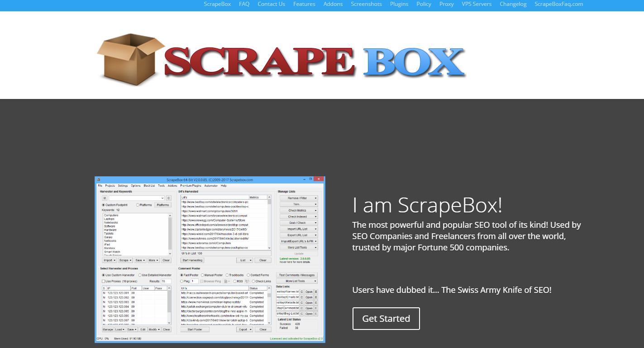This screenshot has width=644, height=348.
Task: Visit the Screenshots page
Action: tap(367, 4)
